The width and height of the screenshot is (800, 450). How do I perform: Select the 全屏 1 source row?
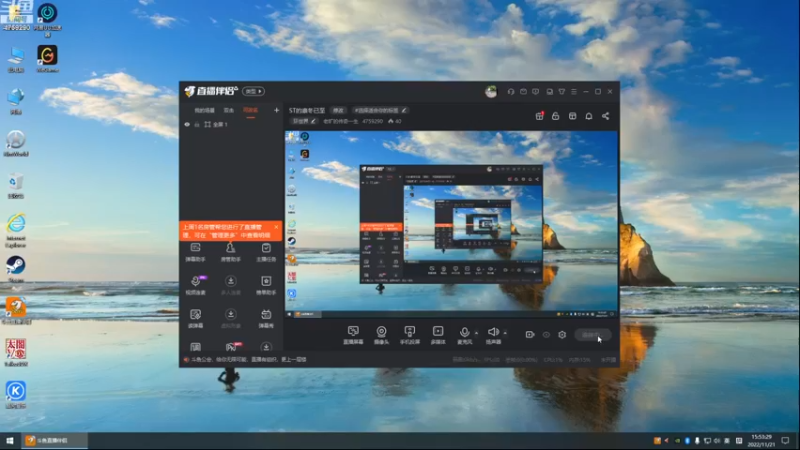click(x=231, y=124)
